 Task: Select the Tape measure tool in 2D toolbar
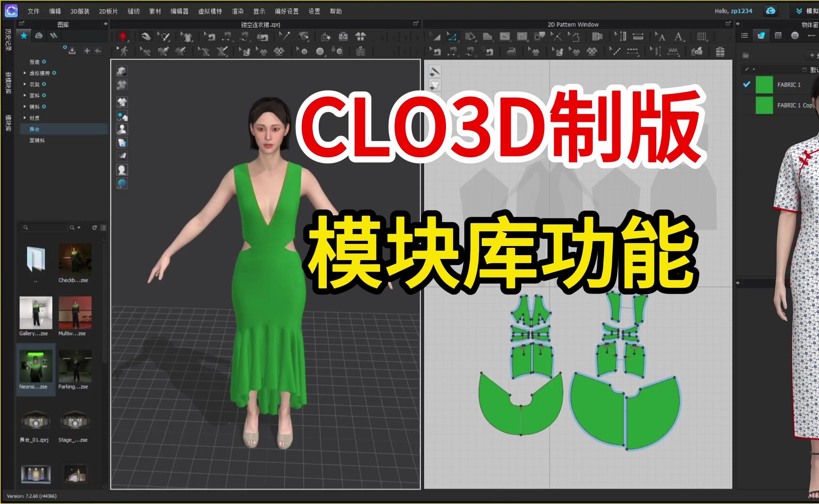pyautogui.click(x=638, y=37)
